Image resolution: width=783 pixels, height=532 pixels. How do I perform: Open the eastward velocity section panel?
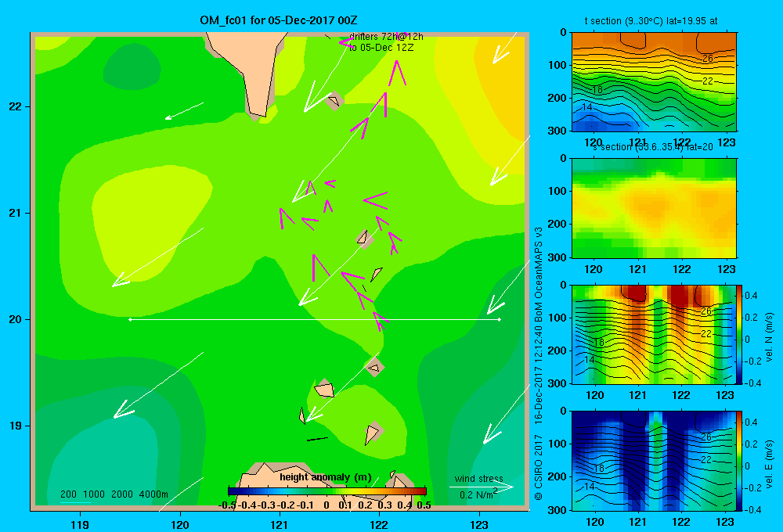coord(654,461)
